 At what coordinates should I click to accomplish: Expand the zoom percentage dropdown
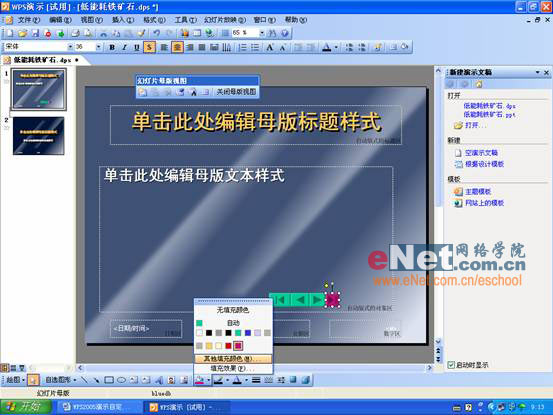pos(262,33)
